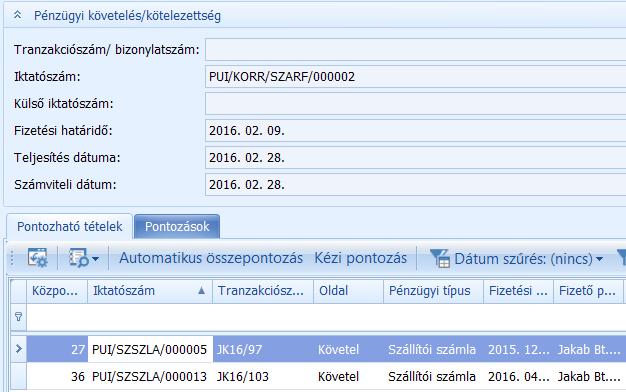Click the Teljesítés dátuma date field
The image size is (626, 392).
[415, 158]
